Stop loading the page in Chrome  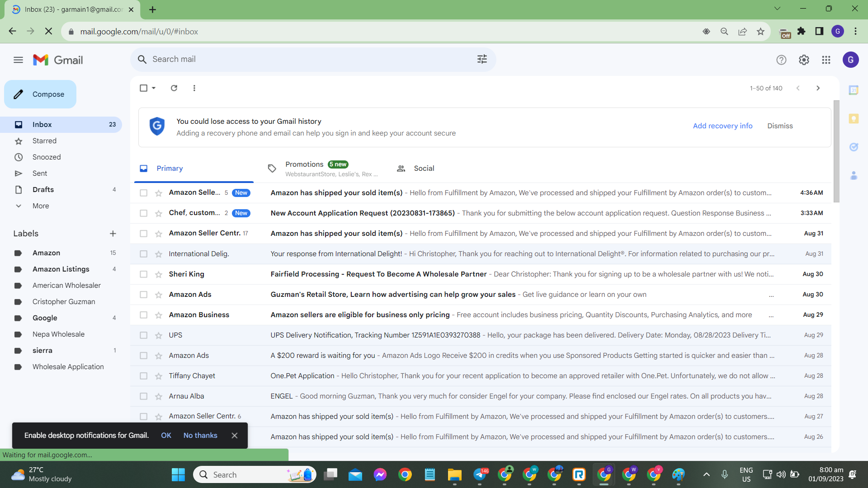coord(49,31)
